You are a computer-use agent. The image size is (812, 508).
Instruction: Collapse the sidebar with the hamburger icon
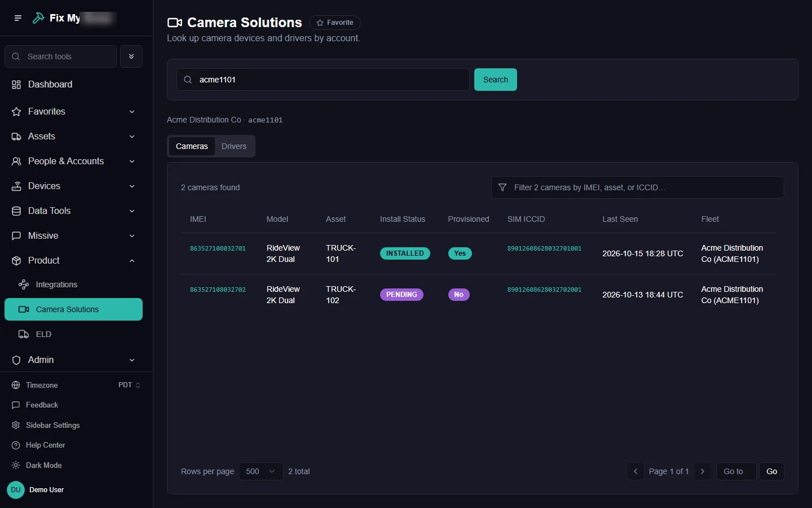coord(18,18)
